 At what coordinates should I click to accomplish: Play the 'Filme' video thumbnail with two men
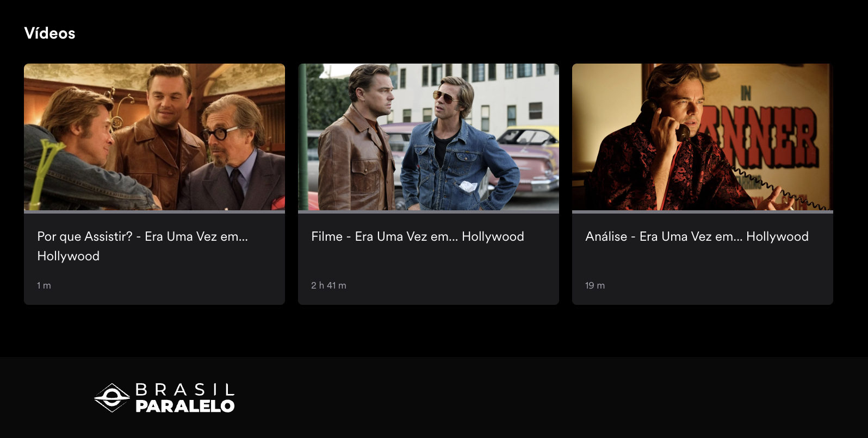pyautogui.click(x=429, y=137)
